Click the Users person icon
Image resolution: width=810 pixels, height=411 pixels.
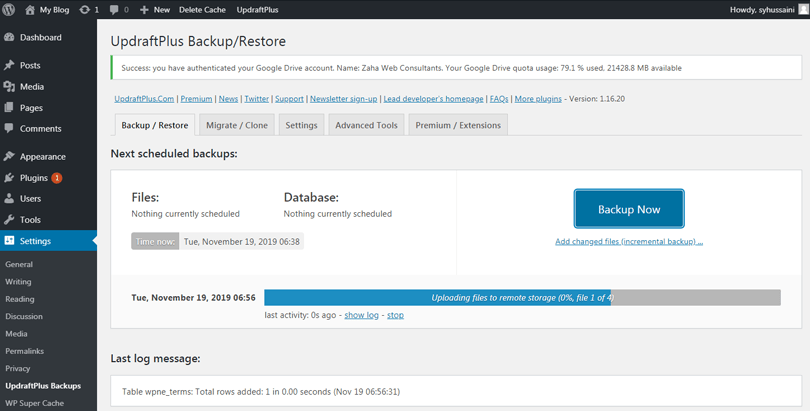[9, 198]
